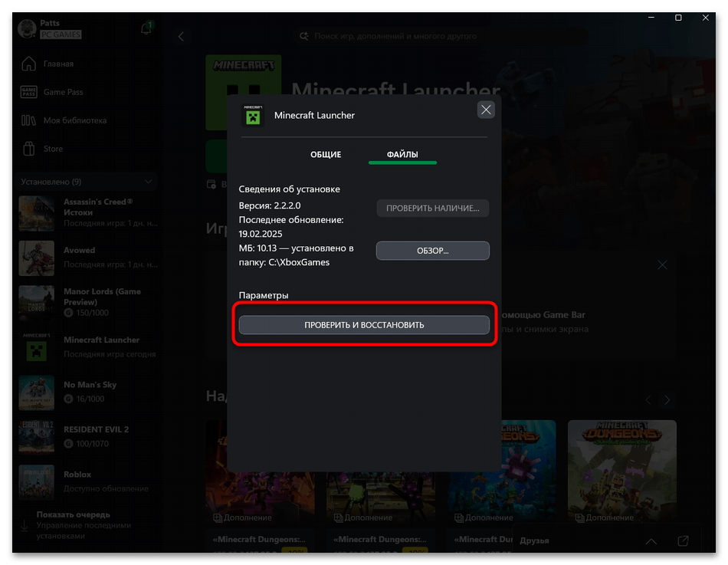Image resolution: width=728 pixels, height=565 pixels.
Task: Click the home icon in sidebar
Action: [29, 64]
